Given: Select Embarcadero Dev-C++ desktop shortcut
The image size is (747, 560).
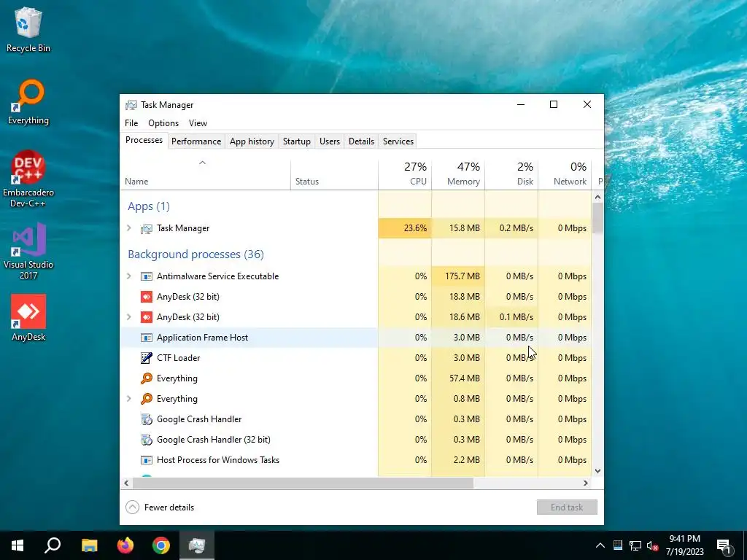Looking at the screenshot, I should coord(28,179).
